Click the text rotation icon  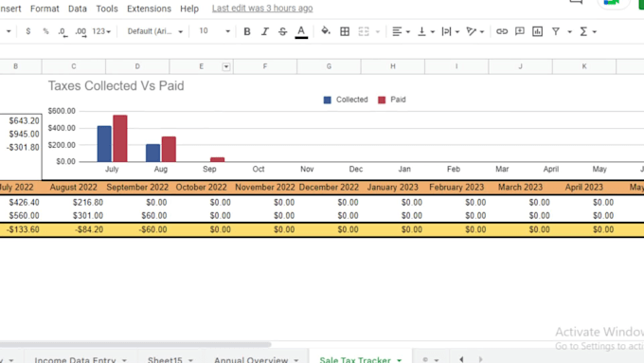(x=471, y=31)
